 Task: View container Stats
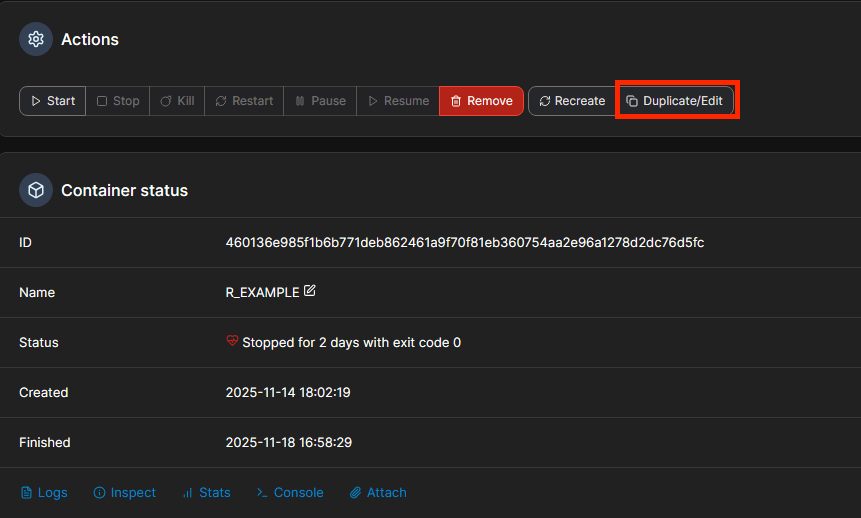coord(207,492)
